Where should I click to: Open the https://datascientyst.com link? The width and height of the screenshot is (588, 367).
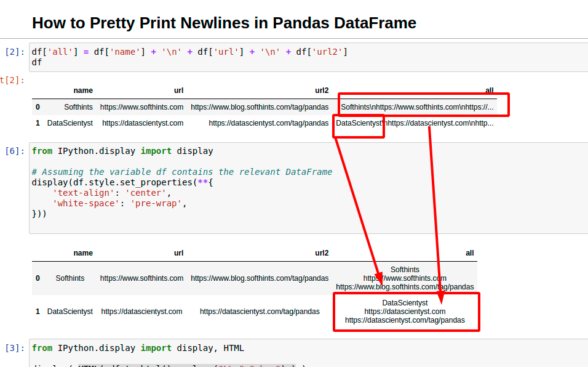142,123
